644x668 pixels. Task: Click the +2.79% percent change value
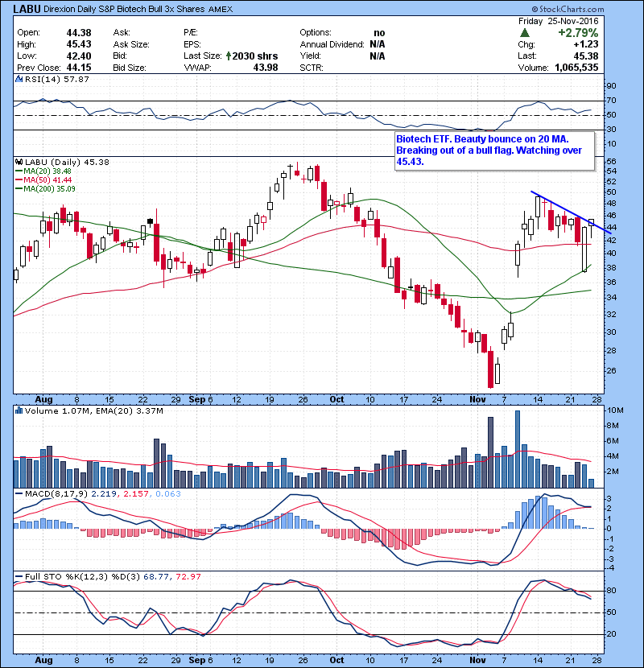(x=578, y=33)
